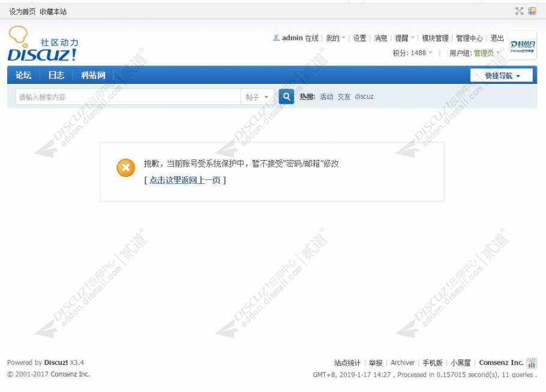
Task: Open the 科站网 navigation tab
Action: 93,75
